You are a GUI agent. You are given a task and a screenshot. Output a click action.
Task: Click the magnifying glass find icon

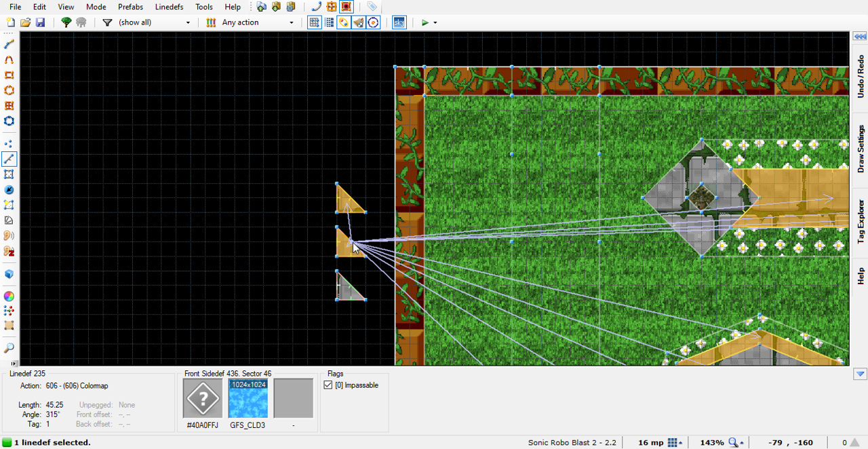[9, 348]
